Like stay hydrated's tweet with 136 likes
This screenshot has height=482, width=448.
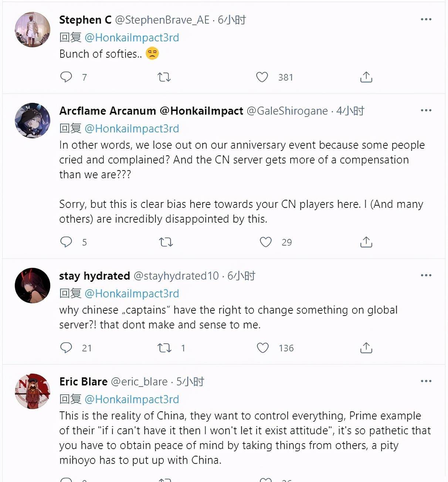pyautogui.click(x=263, y=348)
